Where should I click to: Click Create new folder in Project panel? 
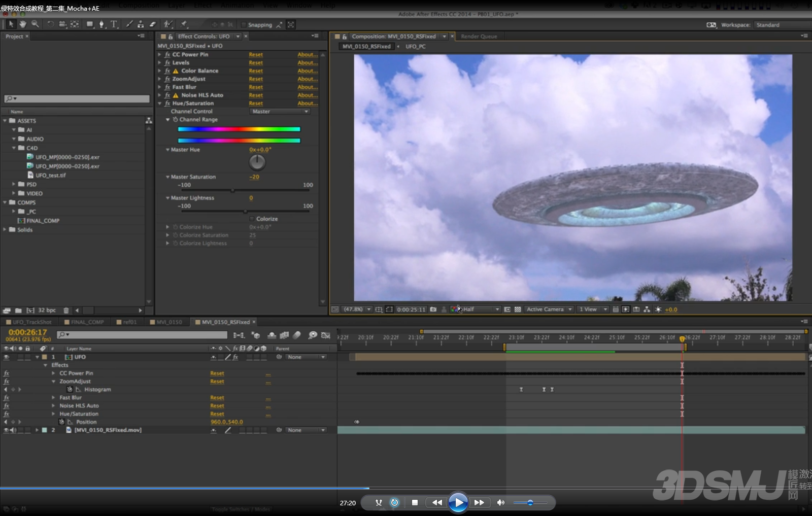(x=18, y=311)
